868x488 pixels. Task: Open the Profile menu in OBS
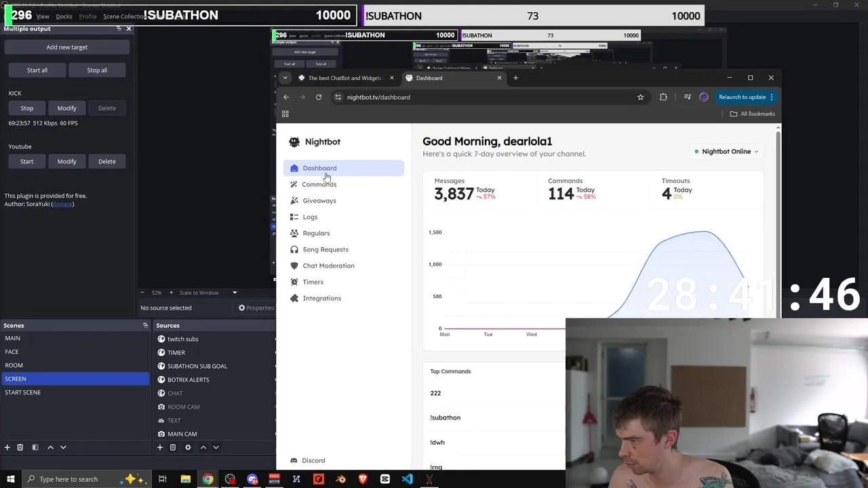(x=88, y=16)
